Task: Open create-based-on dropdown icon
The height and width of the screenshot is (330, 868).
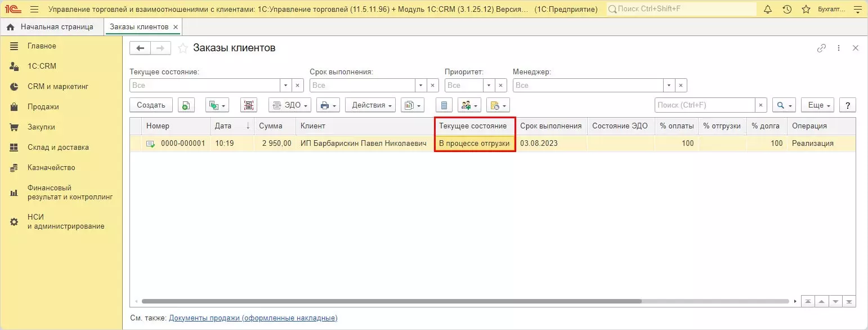Action: tap(217, 105)
